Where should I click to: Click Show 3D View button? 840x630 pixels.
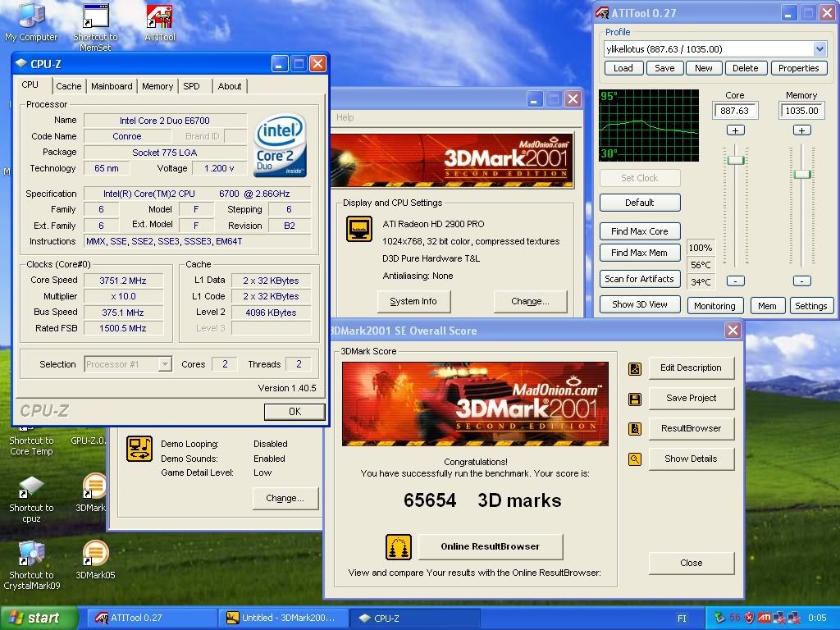[x=640, y=305]
